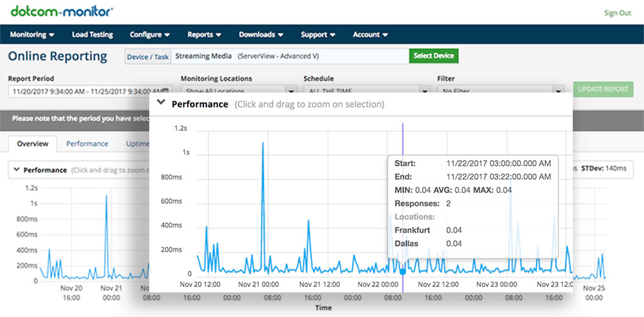Screen dimensions: 644x317
Task: Open the Downloads menu
Action: tap(261, 35)
